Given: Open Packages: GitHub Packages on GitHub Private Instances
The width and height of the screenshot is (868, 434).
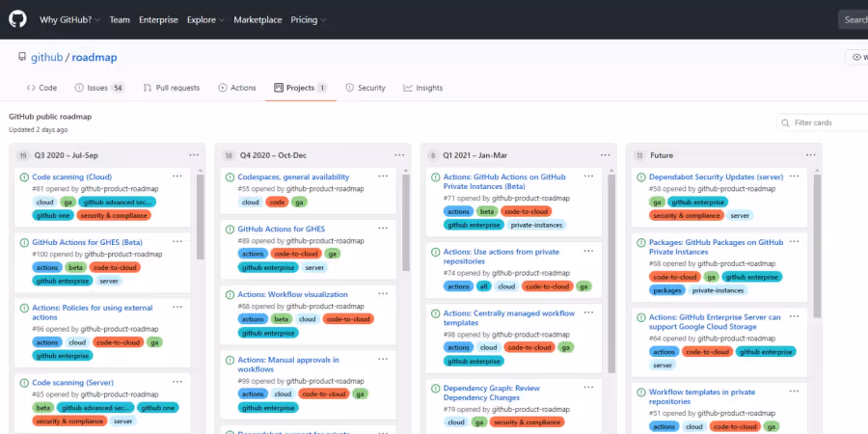Looking at the screenshot, I should point(716,247).
